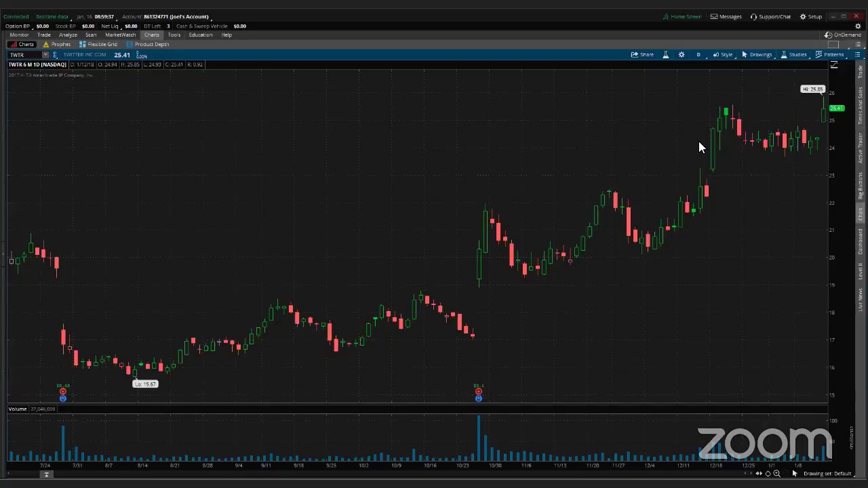This screenshot has height=488, width=868.
Task: Select the Charts subtab button
Action: [22, 44]
